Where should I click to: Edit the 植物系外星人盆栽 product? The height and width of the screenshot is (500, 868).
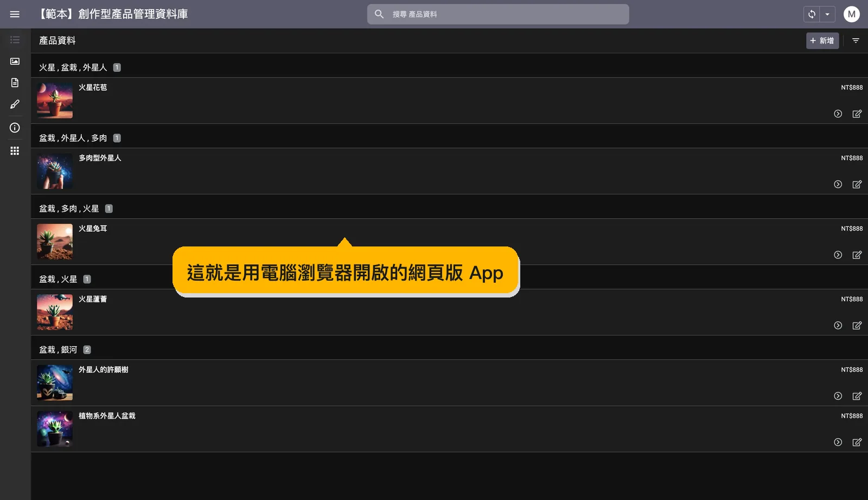point(857,442)
